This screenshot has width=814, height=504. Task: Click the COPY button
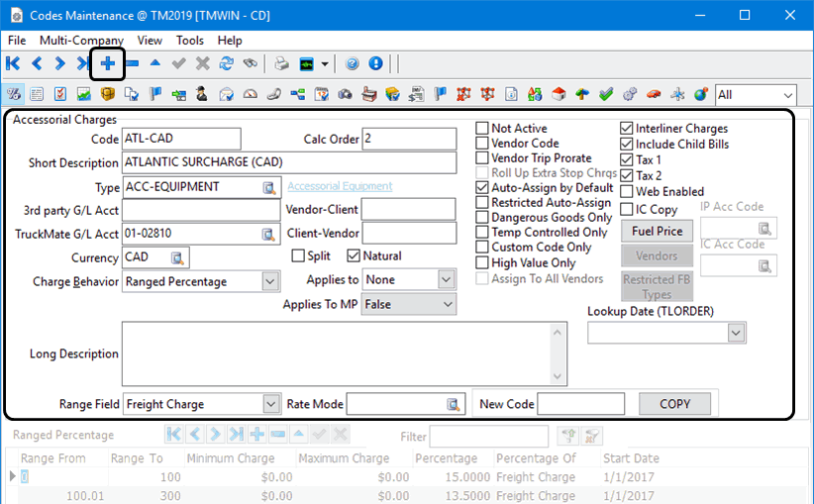674,404
